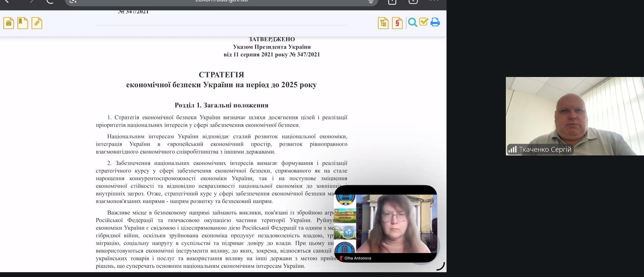Open the browser tabs counter button
The width and height of the screenshot is (644, 277).
tap(413, 1)
